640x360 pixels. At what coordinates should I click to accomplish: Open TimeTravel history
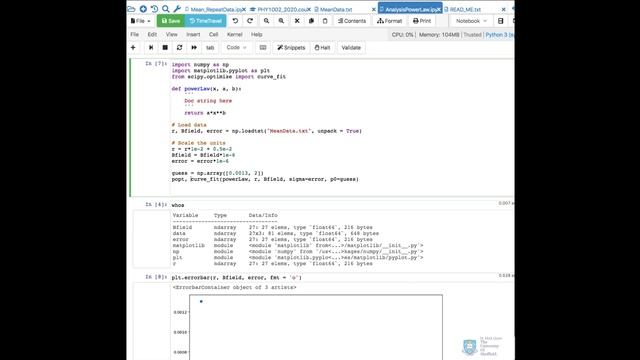[205, 21]
